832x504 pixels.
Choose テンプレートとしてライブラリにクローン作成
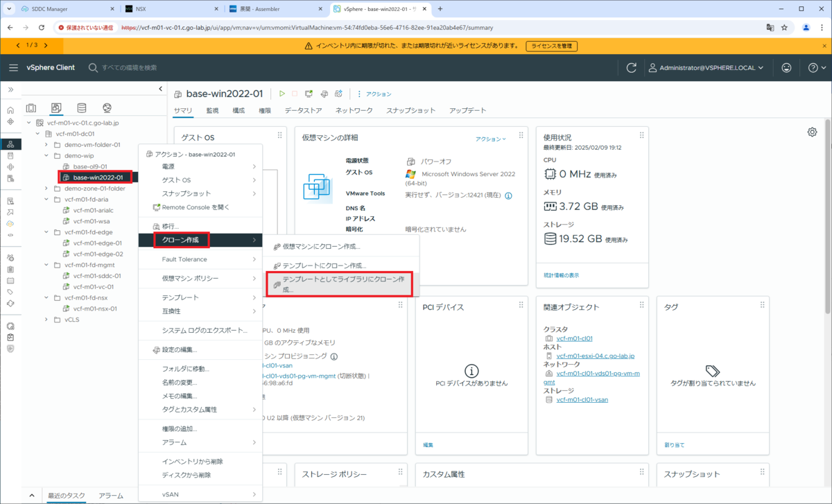[x=341, y=283]
